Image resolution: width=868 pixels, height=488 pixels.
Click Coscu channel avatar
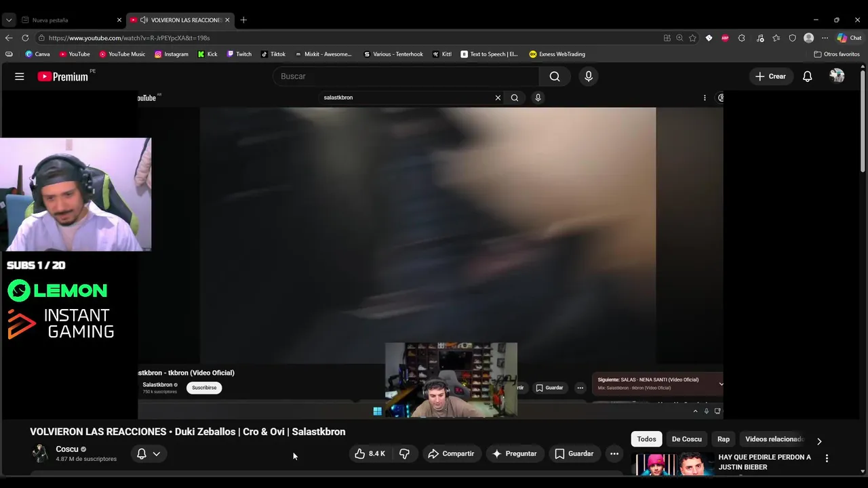(x=40, y=453)
